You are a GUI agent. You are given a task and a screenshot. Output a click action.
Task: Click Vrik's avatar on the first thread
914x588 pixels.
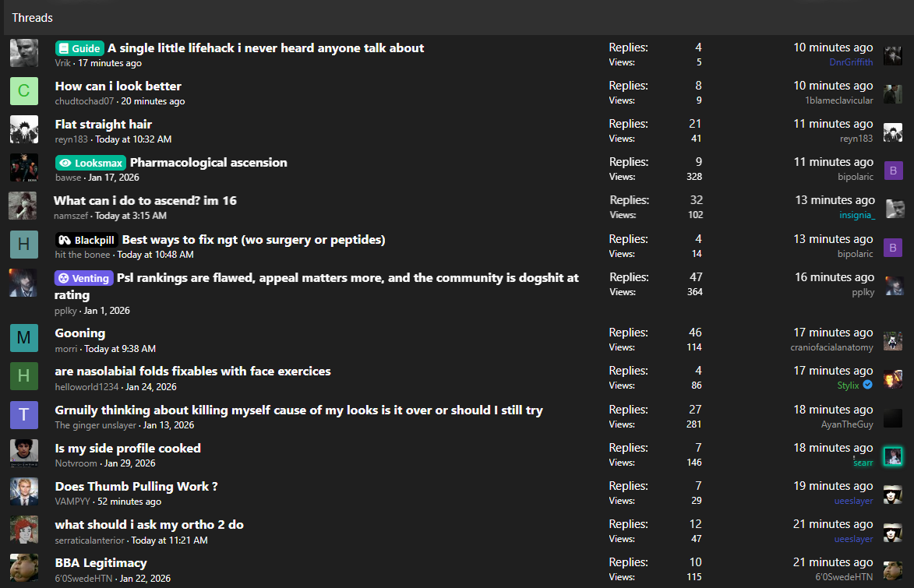24,53
